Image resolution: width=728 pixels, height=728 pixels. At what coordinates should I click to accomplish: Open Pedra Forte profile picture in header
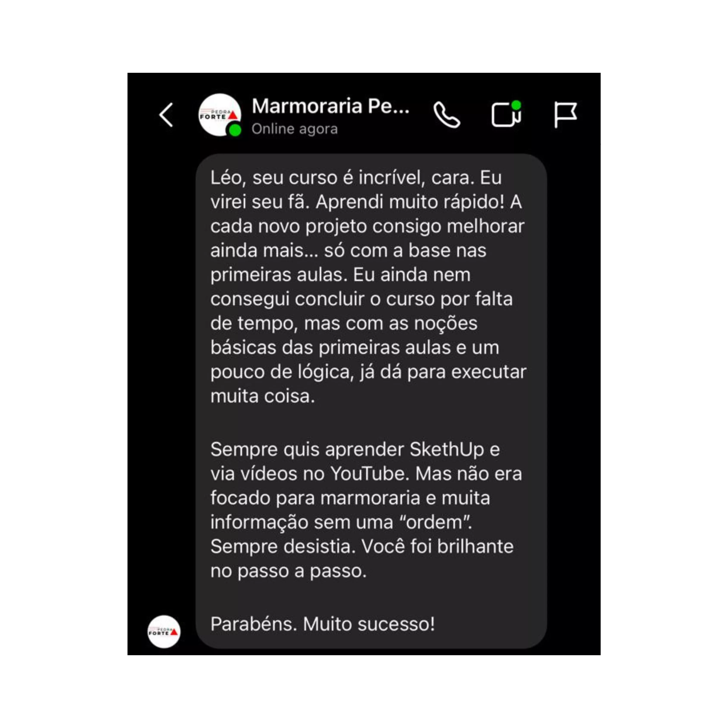point(220,115)
